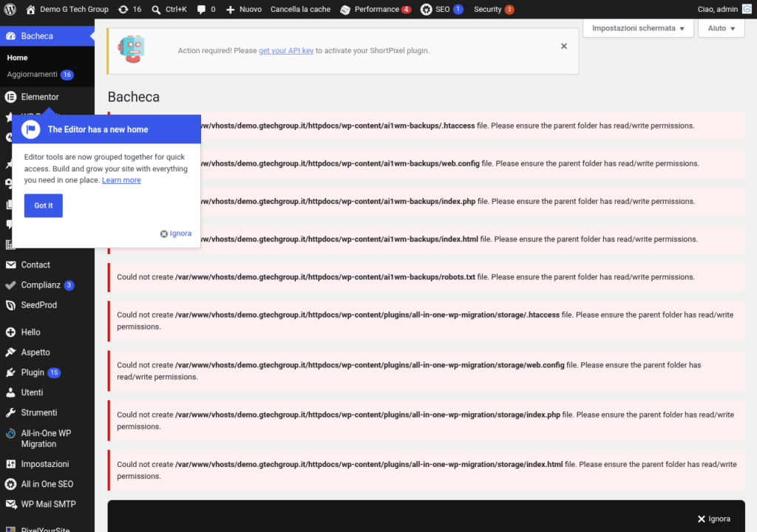Open Bacheca in the sidebar
Image resolution: width=757 pixels, height=532 pixels.
click(47, 35)
